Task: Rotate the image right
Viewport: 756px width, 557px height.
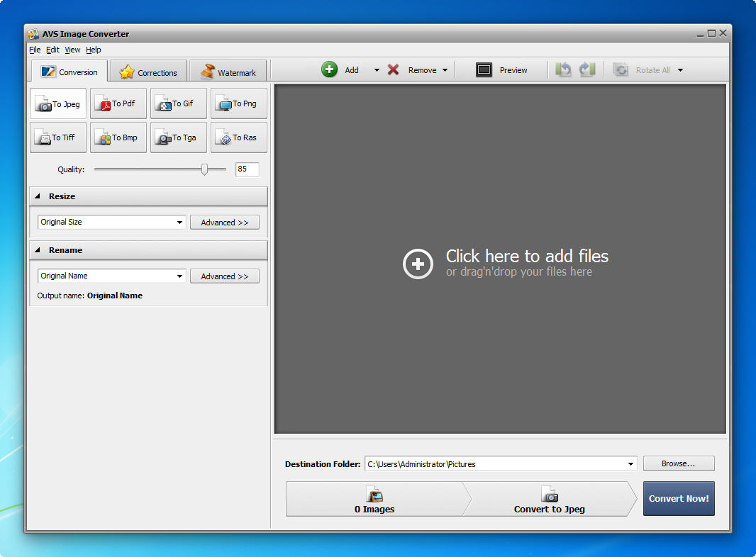Action: 587,70
